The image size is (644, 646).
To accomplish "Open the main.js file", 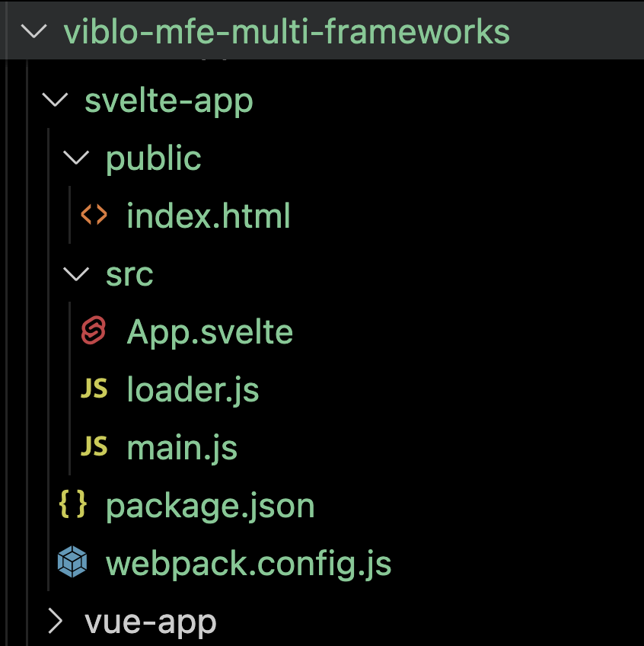I will [182, 447].
